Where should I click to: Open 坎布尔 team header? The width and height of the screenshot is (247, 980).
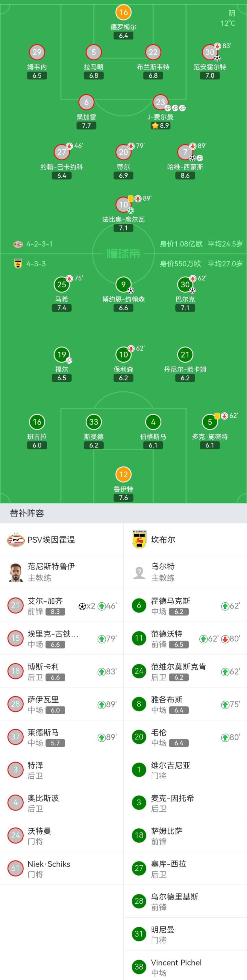[x=163, y=540]
